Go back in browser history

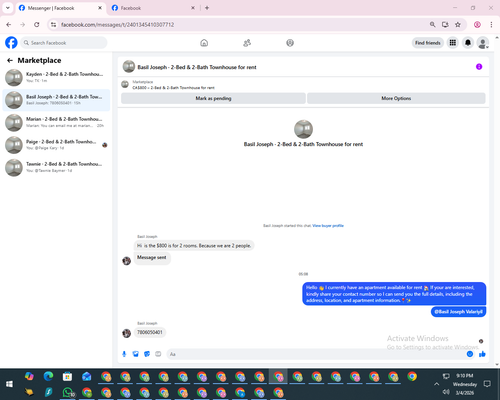[9, 25]
